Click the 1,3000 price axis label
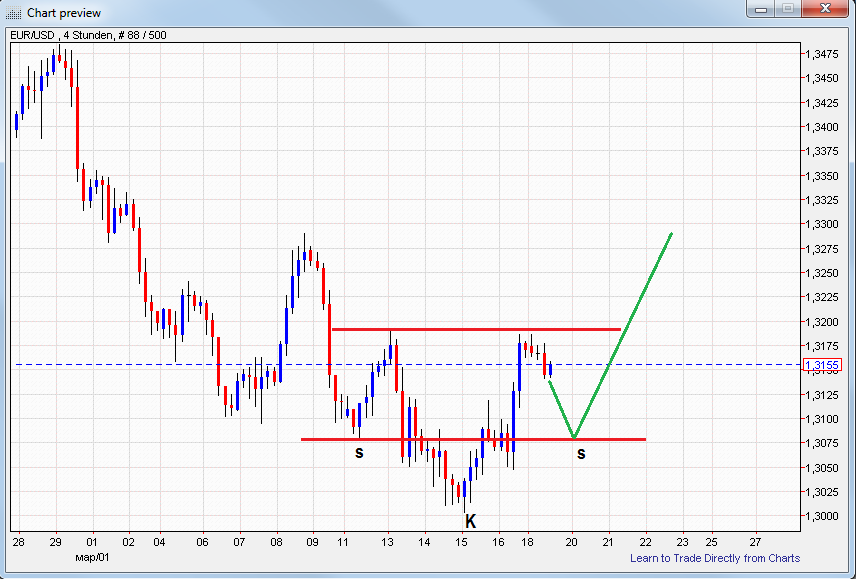Image resolution: width=856 pixels, height=579 pixels. click(823, 516)
